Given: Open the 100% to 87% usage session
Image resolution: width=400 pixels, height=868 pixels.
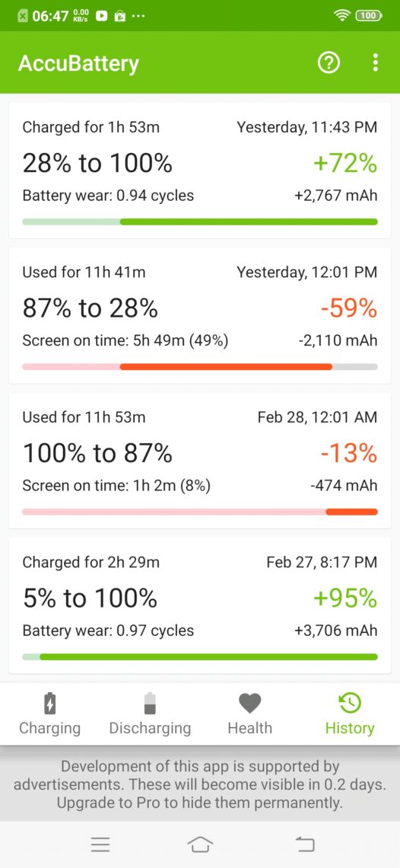Looking at the screenshot, I should (200, 461).
